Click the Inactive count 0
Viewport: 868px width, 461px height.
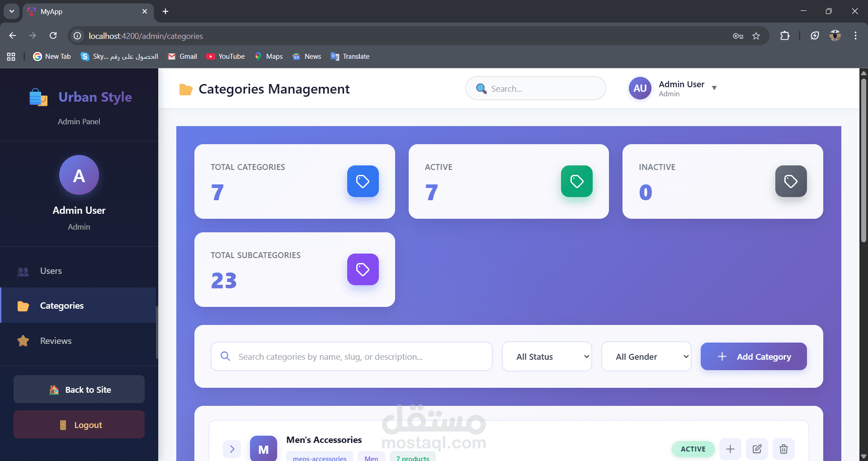(646, 193)
